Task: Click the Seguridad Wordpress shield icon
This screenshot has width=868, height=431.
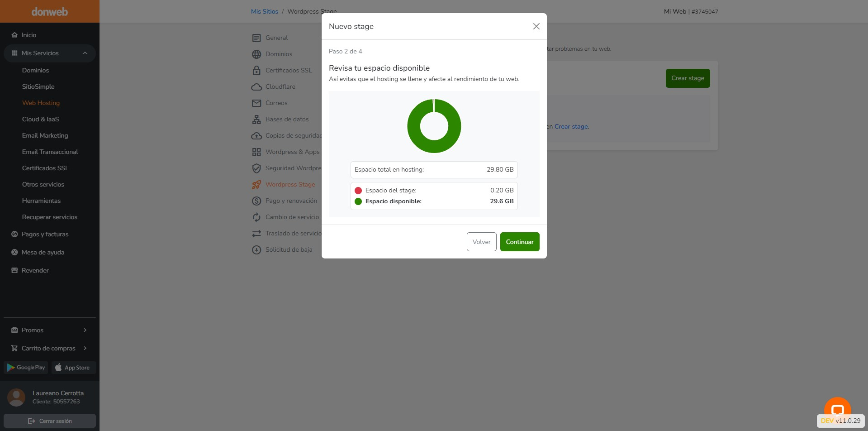Action: click(x=256, y=168)
